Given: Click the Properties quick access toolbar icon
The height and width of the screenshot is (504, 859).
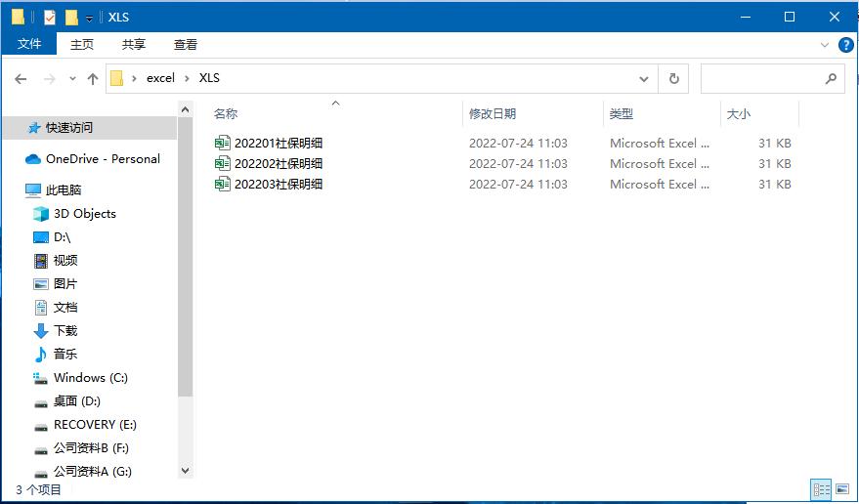Looking at the screenshot, I should tap(49, 17).
